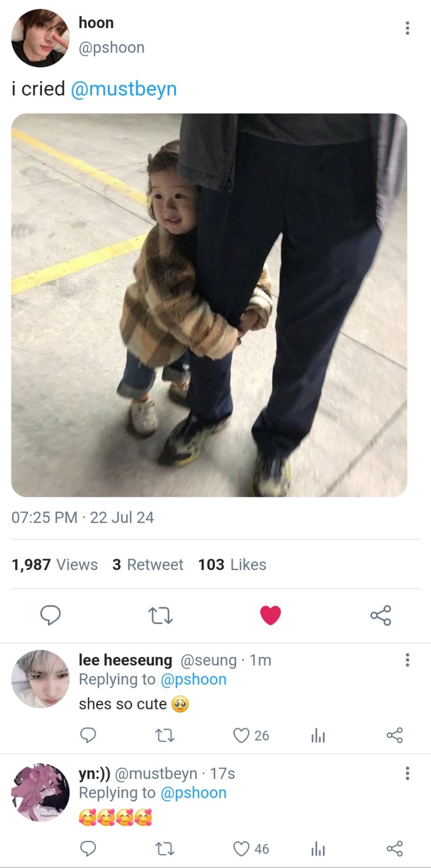
Task: Reply to the yn:)) comment
Action: [88, 849]
